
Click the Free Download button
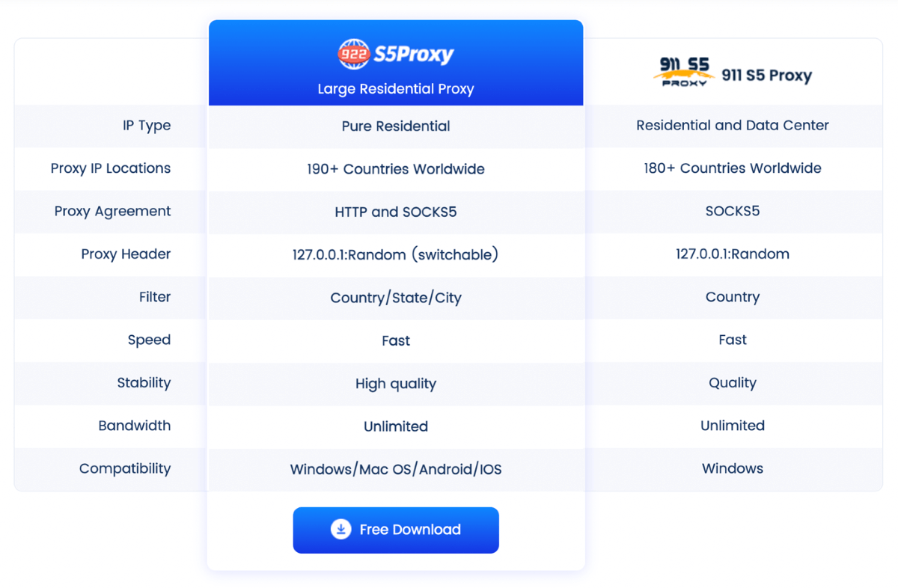[x=396, y=530]
